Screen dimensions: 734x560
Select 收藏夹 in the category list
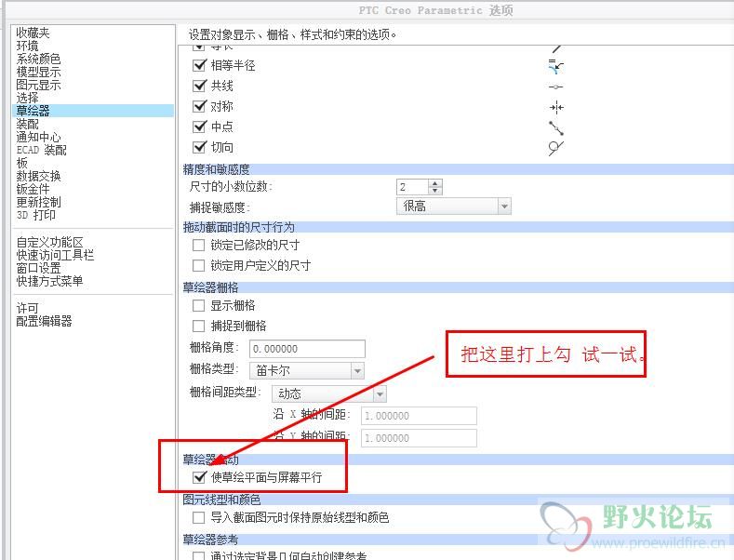click(33, 33)
